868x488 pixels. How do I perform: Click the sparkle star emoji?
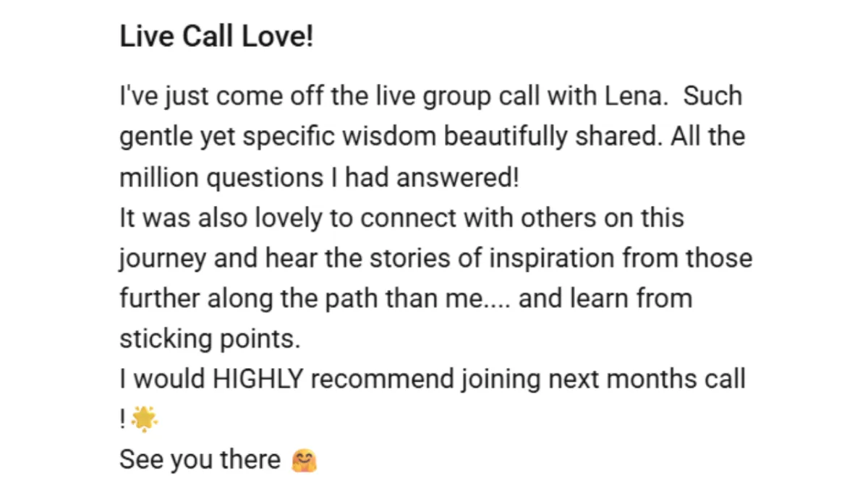[x=145, y=419]
